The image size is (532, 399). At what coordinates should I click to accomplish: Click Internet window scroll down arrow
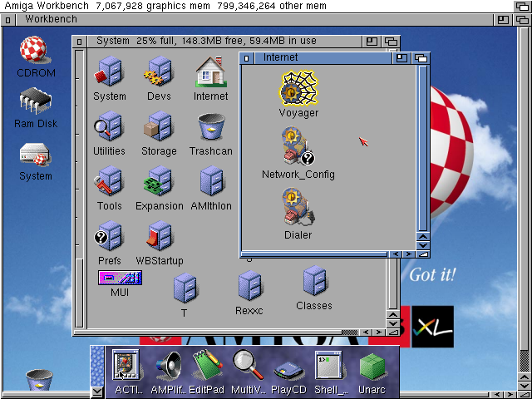[x=423, y=245]
